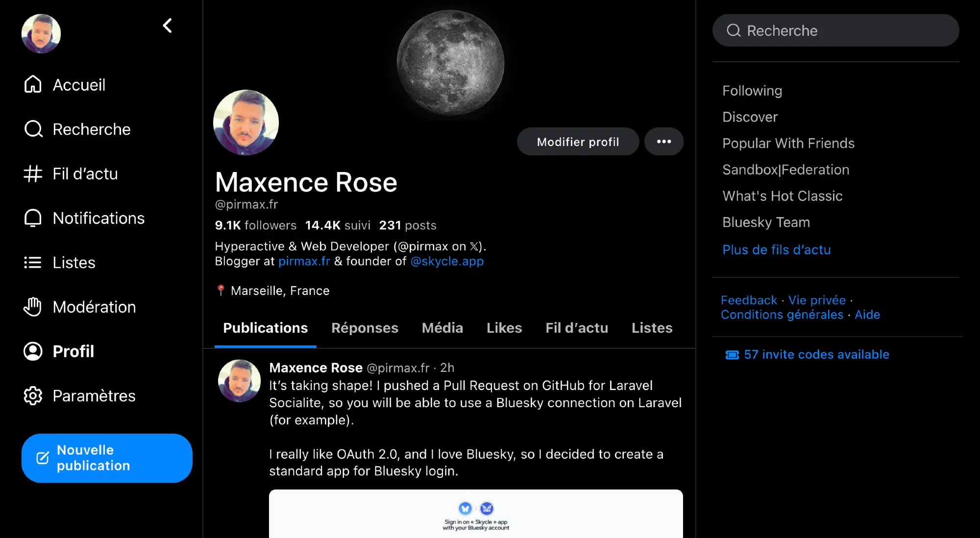Open Notifications bell icon

(33, 218)
